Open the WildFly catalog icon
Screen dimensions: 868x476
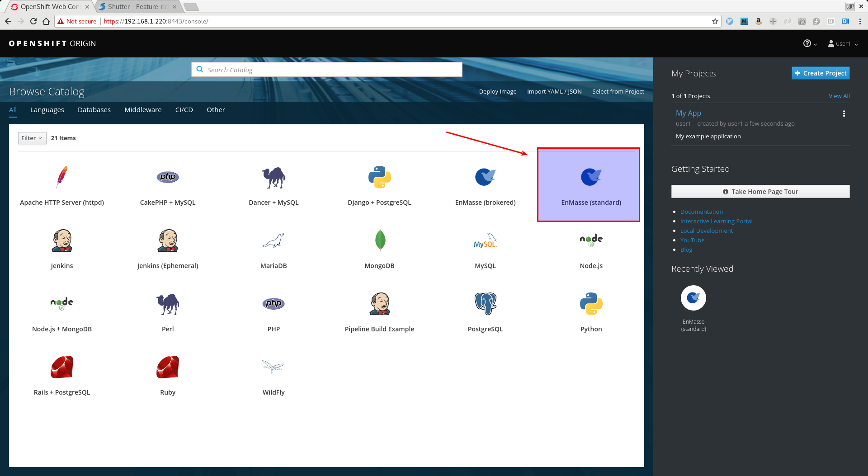(x=274, y=367)
